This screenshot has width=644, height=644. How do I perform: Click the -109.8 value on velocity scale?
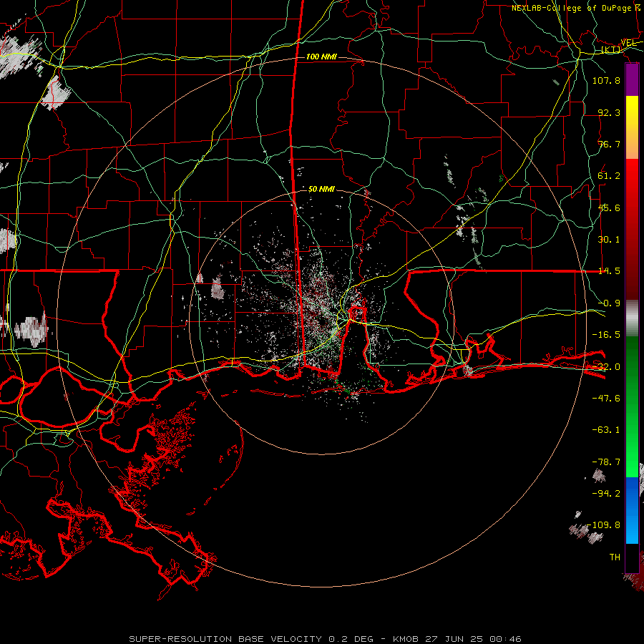603,525
